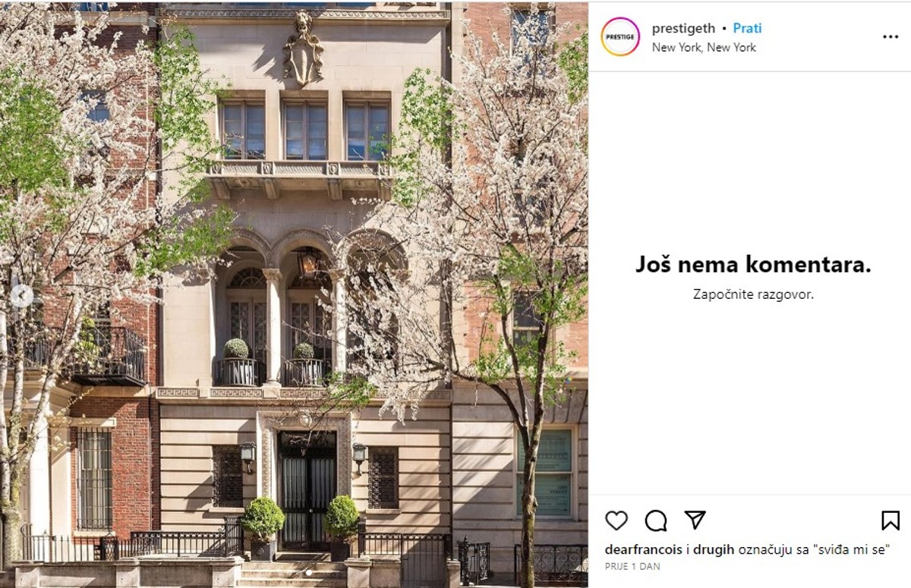The image size is (911, 588).
Task: Open the PRIJE 1 DAN timestamp
Action: [632, 566]
